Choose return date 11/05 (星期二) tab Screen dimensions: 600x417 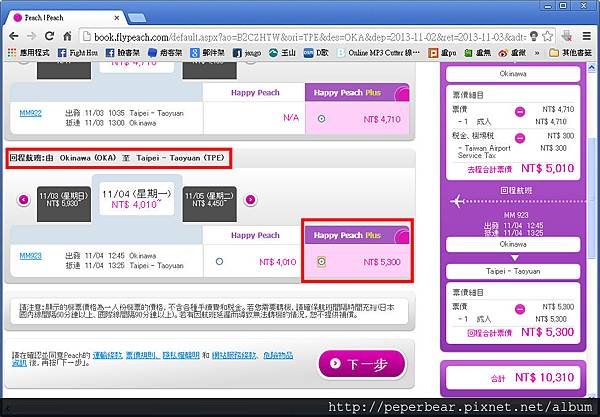209,204
